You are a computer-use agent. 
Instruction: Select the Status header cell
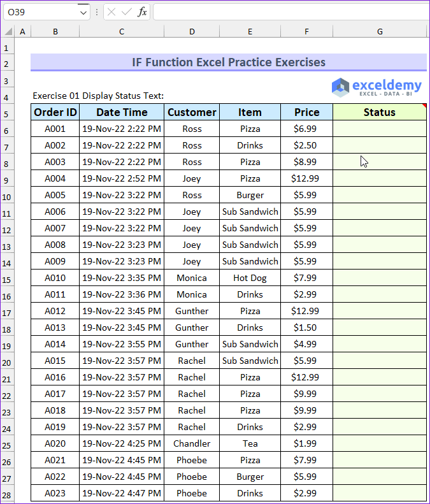pos(380,112)
